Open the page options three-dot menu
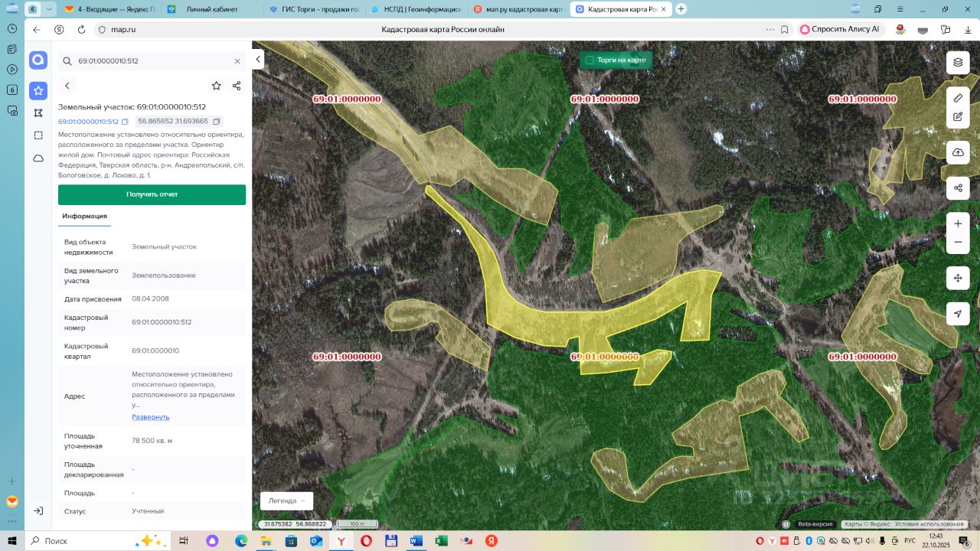 coord(769,29)
